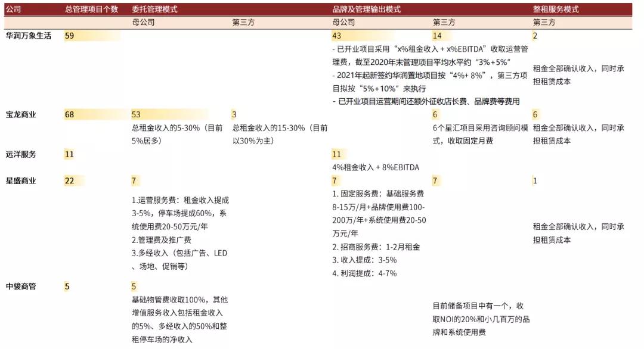Select the 华润万象生活 company name
Viewport: 644px width, 349px height.
23,36
